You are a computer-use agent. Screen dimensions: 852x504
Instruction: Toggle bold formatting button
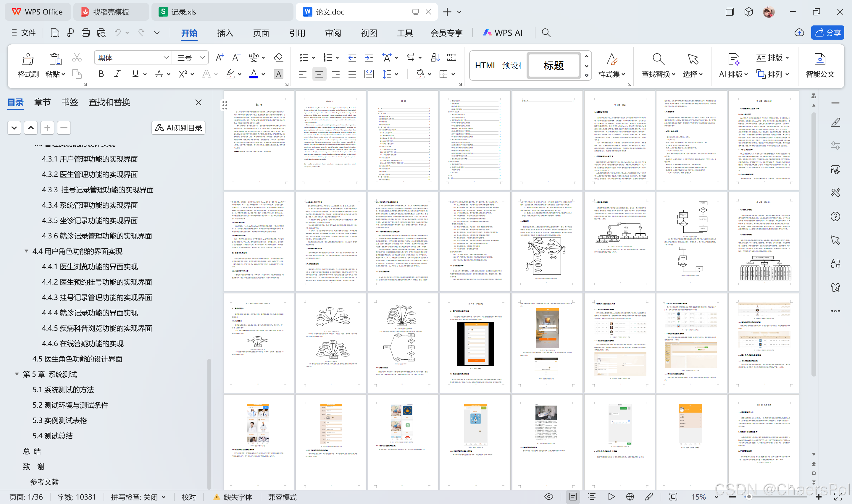coord(101,74)
